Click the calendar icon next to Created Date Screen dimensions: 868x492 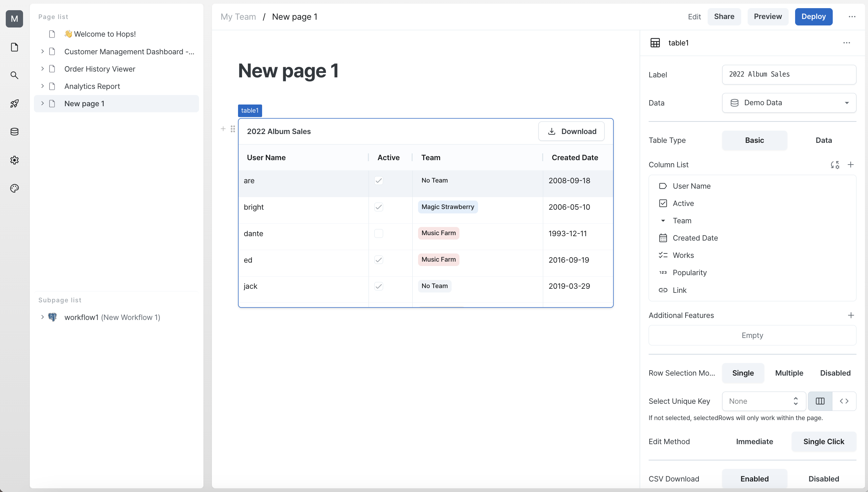point(663,238)
